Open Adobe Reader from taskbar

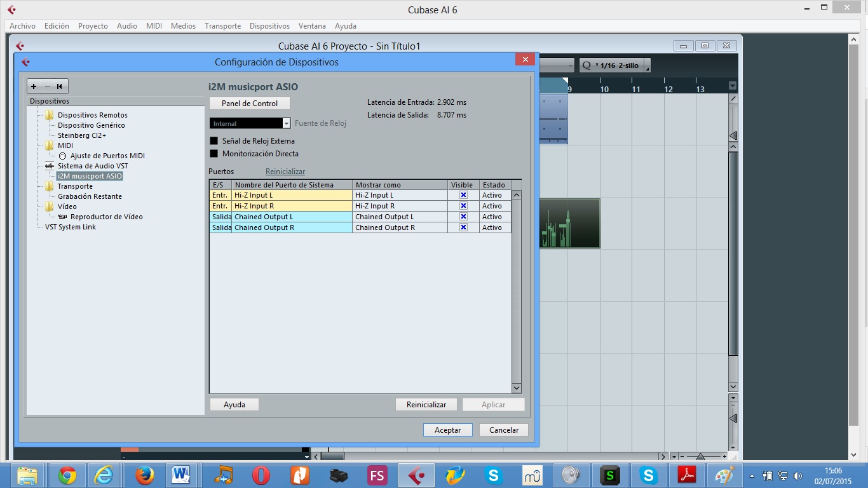click(687, 475)
